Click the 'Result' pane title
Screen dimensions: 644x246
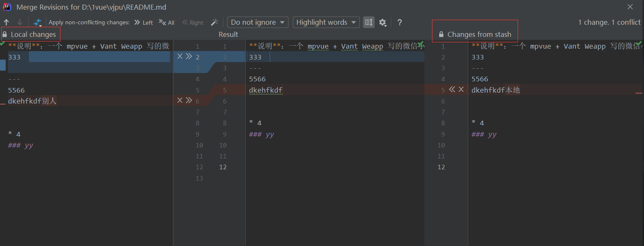228,34
